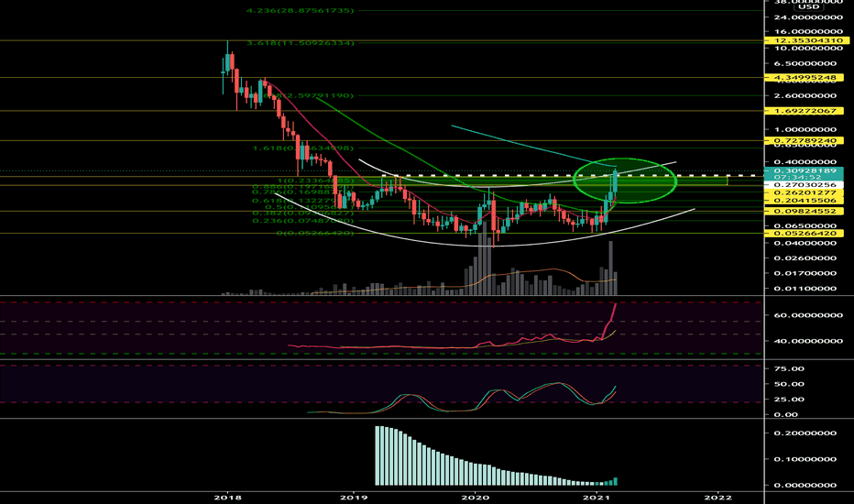Click the 75.00 oscillator axis value
854x504 pixels.
789,368
